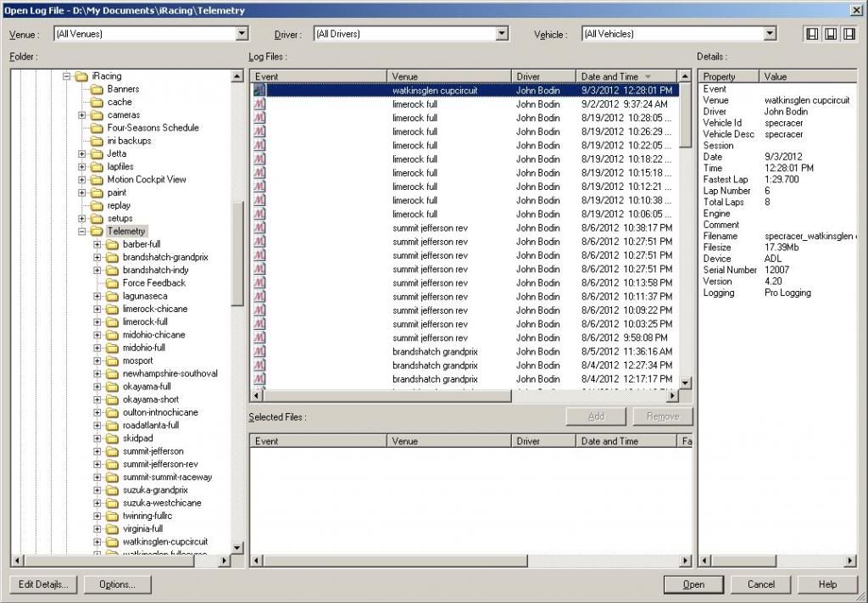Click the Property column header in Details
The width and height of the screenshot is (868, 603).
728,76
